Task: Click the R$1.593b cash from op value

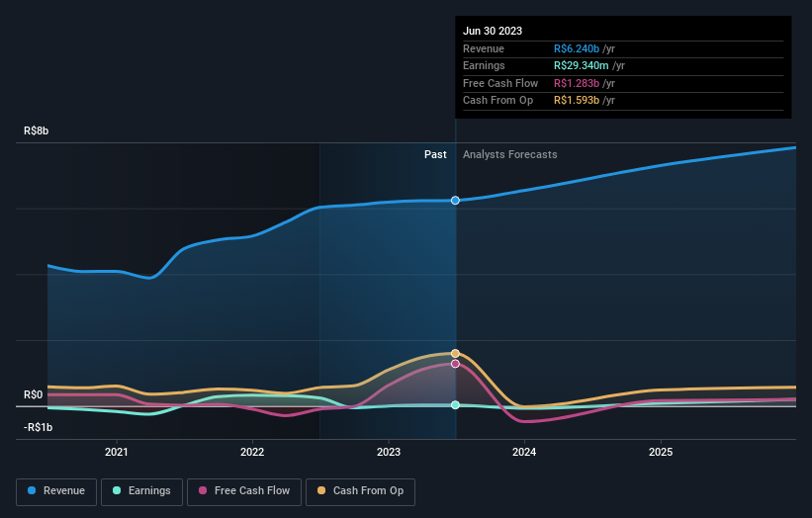Action: tap(577, 101)
